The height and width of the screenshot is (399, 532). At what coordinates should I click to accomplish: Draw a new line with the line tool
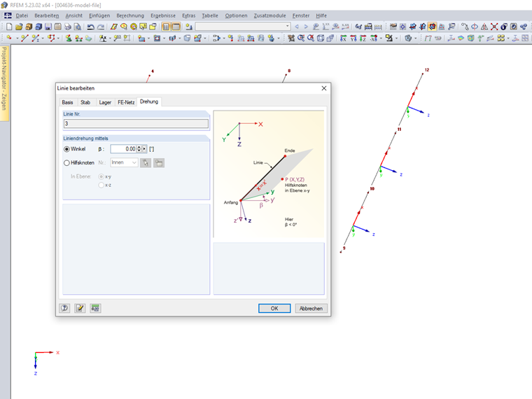pyautogui.click(x=24, y=38)
